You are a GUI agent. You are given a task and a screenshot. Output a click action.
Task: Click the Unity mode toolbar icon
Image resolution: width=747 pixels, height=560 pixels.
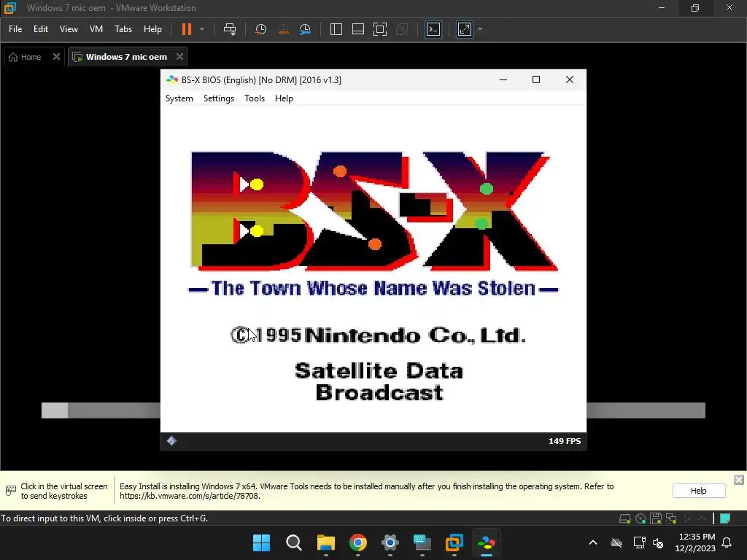[x=402, y=29]
